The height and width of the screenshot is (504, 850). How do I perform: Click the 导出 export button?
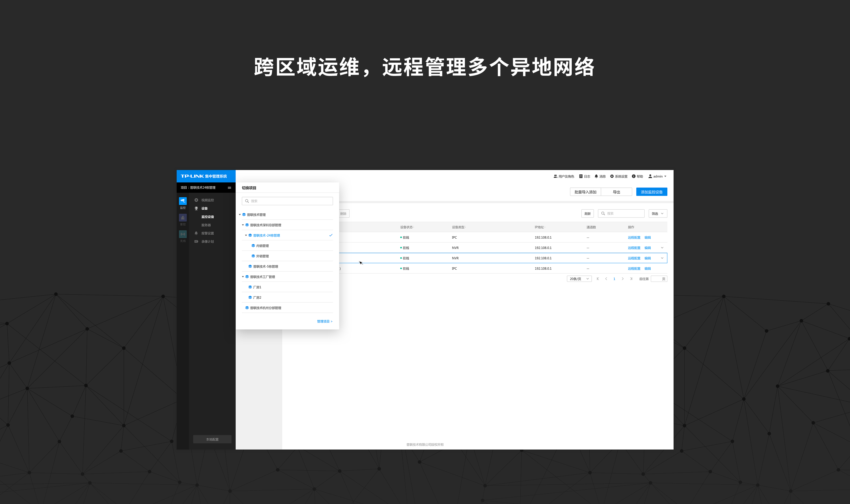(x=616, y=192)
